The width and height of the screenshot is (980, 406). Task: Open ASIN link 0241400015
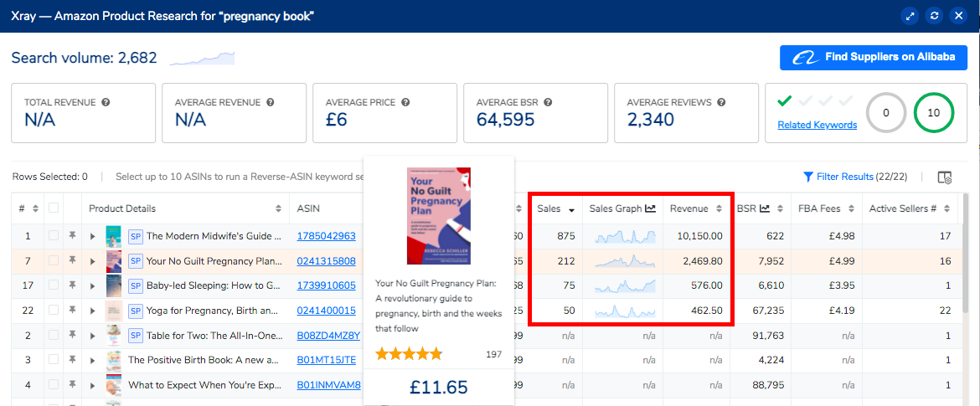point(327,311)
